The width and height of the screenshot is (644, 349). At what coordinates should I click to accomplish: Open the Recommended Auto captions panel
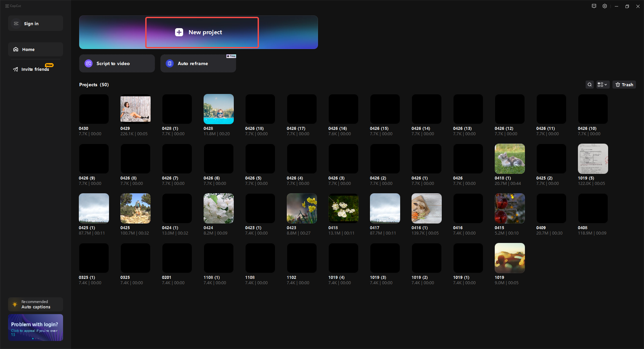35,304
